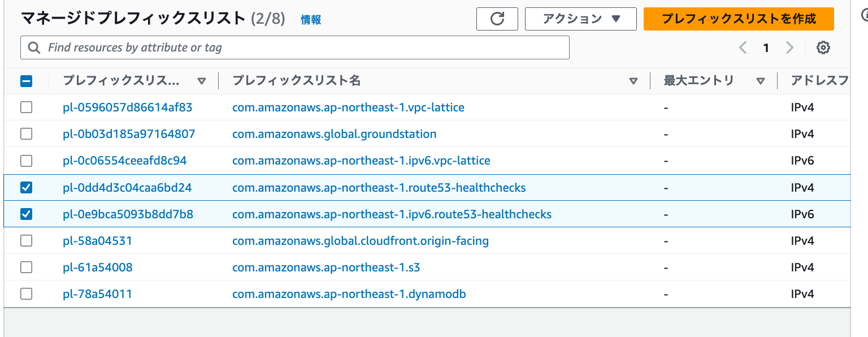Open the 情報 help link
Image resolution: width=868 pixels, height=337 pixels.
311,19
